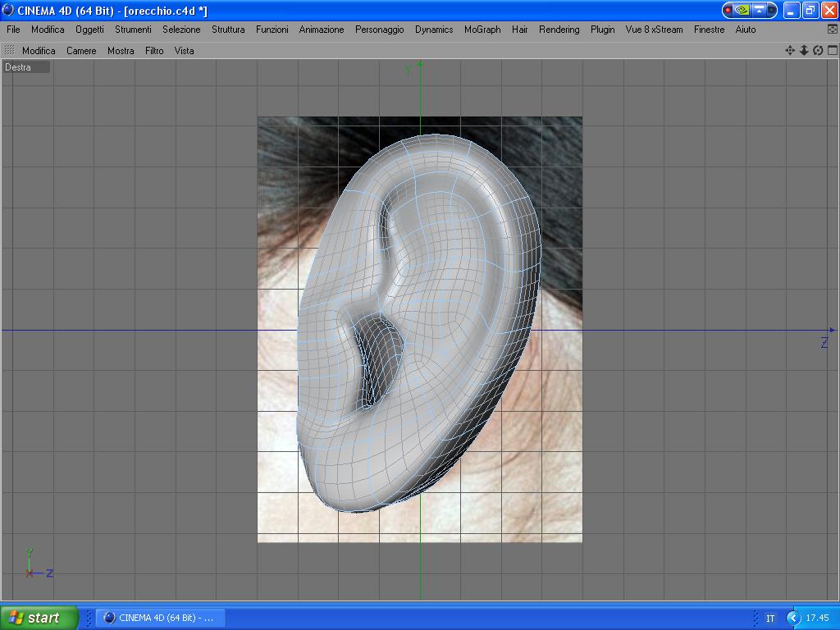The image size is (840, 630).
Task: Expand the viewport Mostra menu
Action: click(121, 51)
